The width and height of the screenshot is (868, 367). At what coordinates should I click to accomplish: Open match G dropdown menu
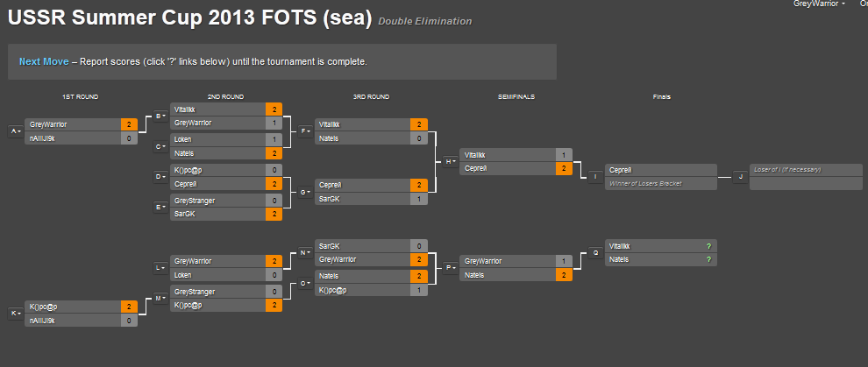(x=306, y=193)
